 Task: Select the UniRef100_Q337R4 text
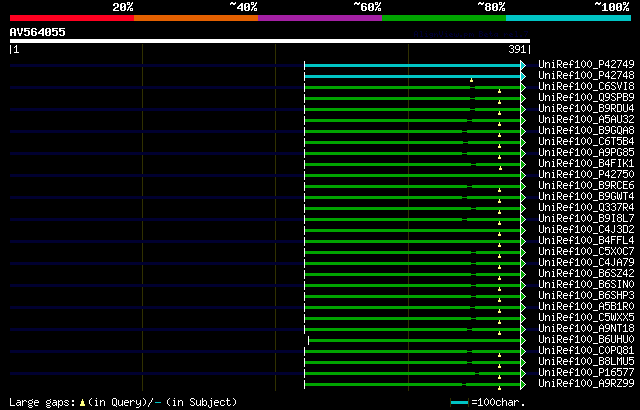tap(586, 208)
